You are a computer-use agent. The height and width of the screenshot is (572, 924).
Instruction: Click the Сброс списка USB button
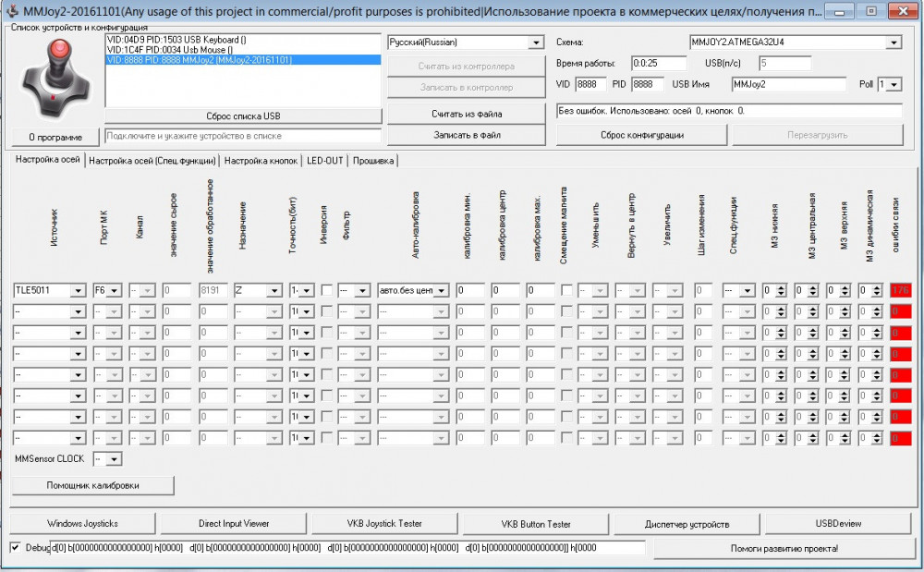point(242,116)
